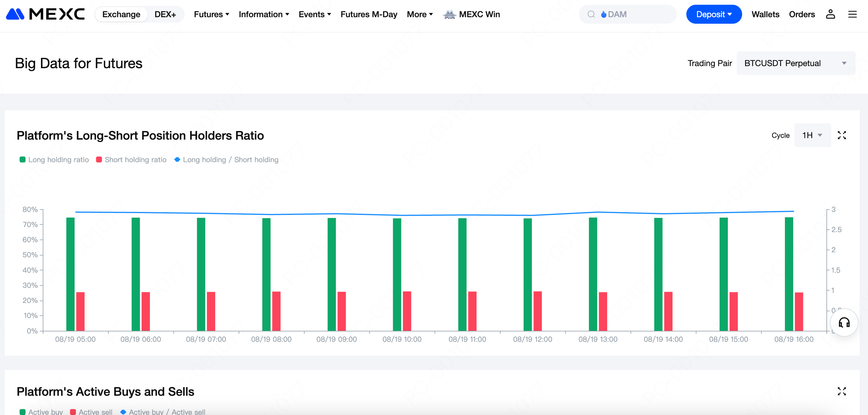This screenshot has width=868, height=415.
Task: Open the user profile icon
Action: 830,14
